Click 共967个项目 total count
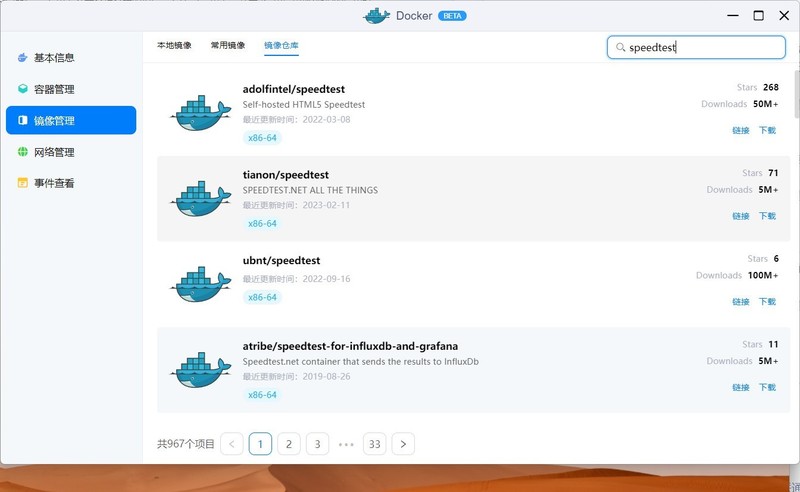The width and height of the screenshot is (800, 492). point(186,444)
